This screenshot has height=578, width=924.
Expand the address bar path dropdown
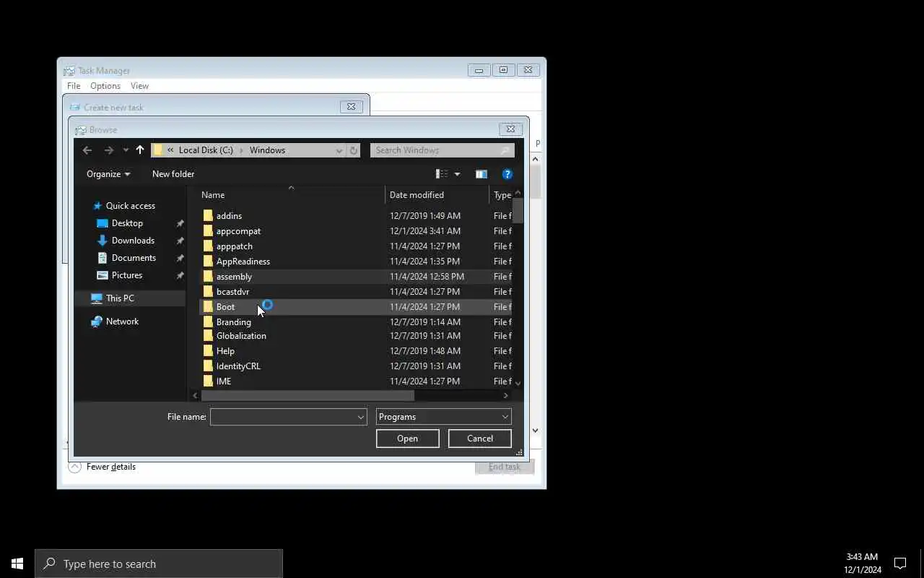(x=339, y=150)
